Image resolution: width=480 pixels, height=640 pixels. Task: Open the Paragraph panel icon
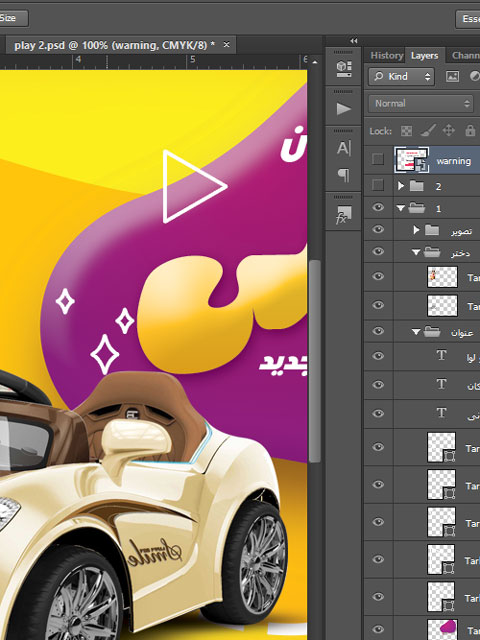click(343, 175)
